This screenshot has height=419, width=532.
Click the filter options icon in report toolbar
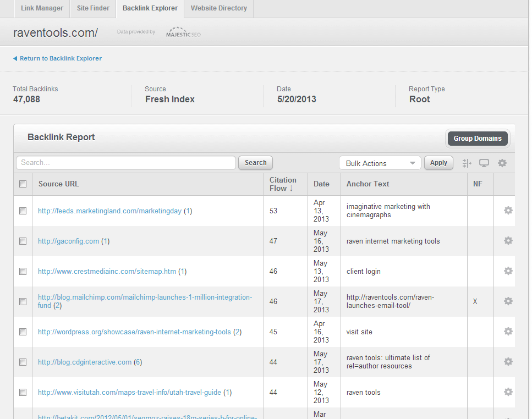(467, 163)
